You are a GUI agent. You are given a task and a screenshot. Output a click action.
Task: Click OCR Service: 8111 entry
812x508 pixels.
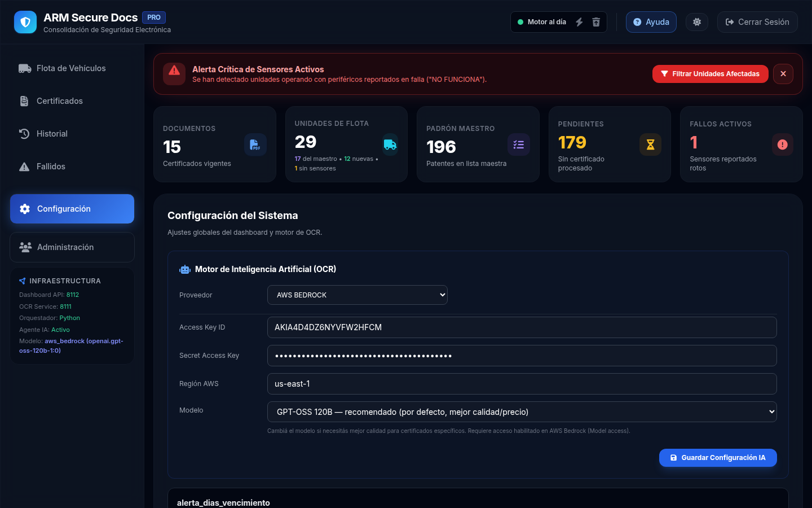coord(45,306)
